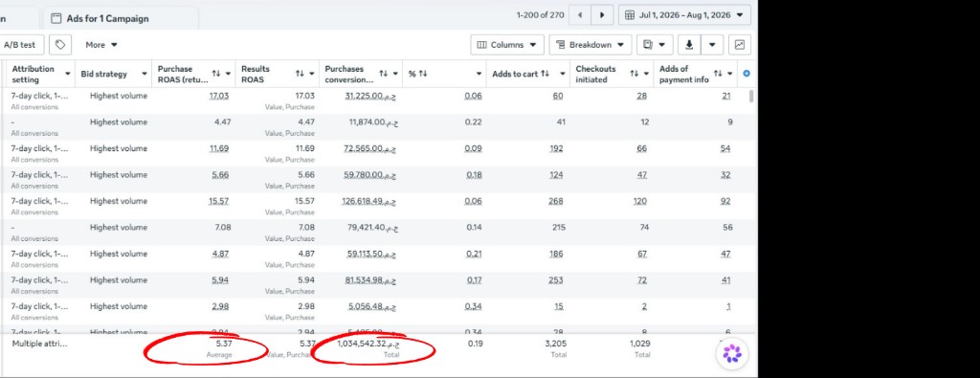Click the vertical table scrollbar
Viewport: 980px width, 378px height.
[750, 96]
